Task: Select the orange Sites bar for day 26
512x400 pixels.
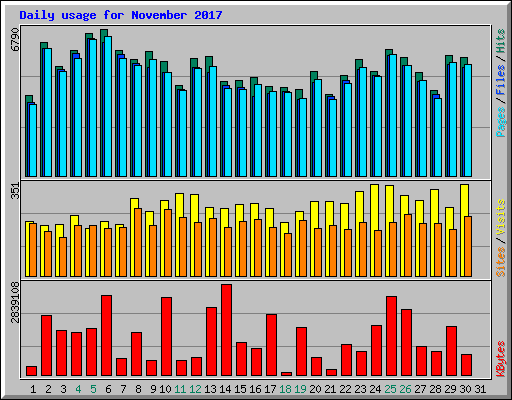Action: click(x=408, y=245)
